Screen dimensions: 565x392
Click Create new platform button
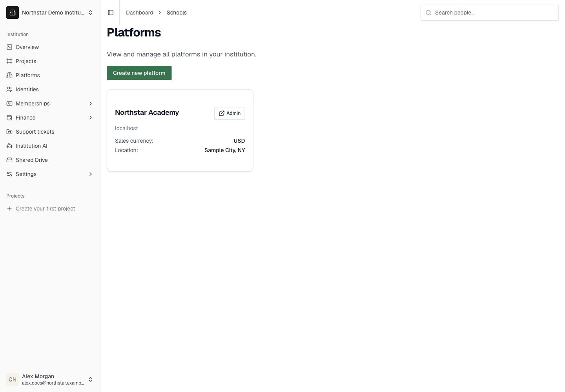click(139, 73)
